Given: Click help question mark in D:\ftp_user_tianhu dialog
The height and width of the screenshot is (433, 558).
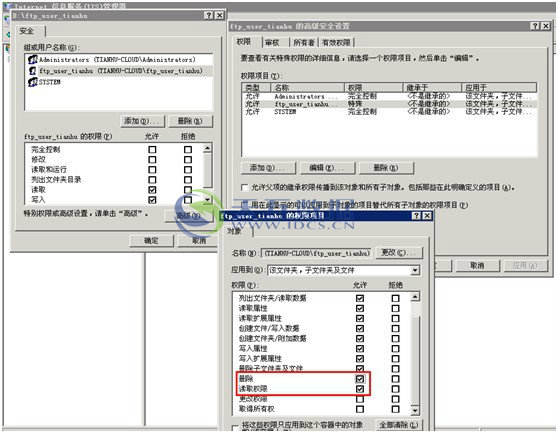Looking at the screenshot, I should tap(209, 15).
